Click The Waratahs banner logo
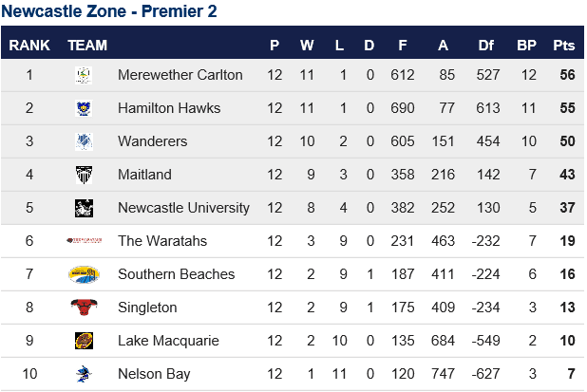 [x=84, y=240]
